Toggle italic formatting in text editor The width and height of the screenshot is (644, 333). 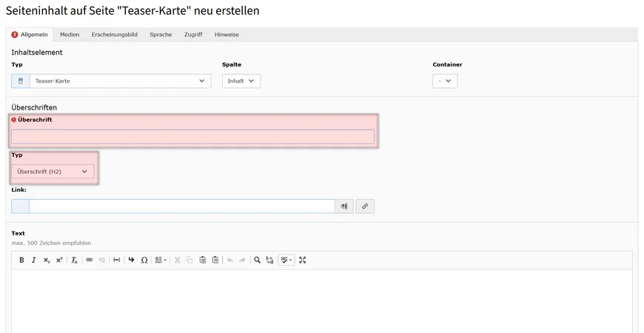[x=34, y=260]
